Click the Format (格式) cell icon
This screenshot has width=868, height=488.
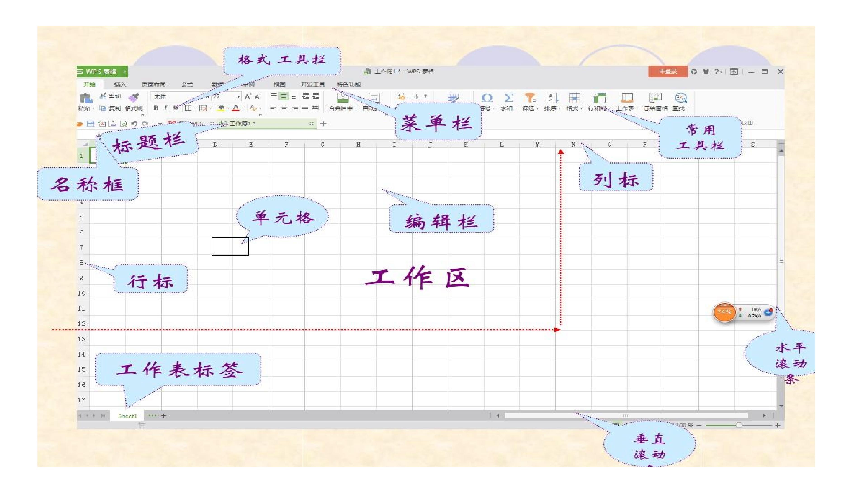(x=574, y=98)
